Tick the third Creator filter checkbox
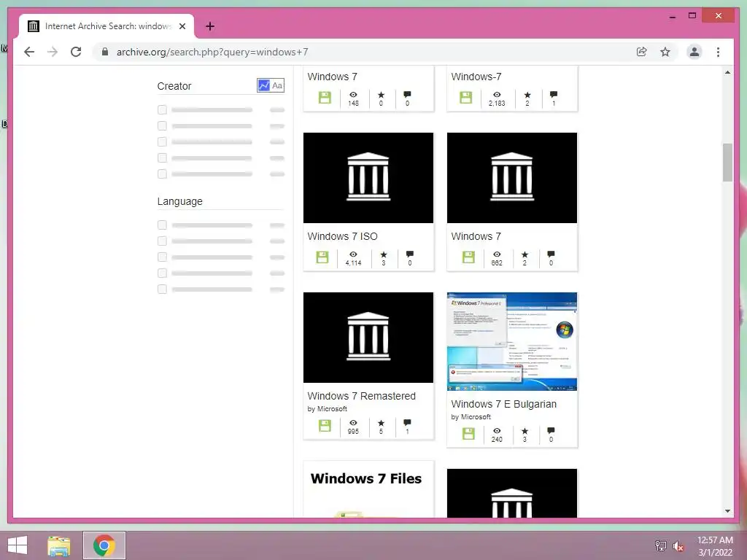This screenshot has width=747, height=560. pyautogui.click(x=162, y=142)
